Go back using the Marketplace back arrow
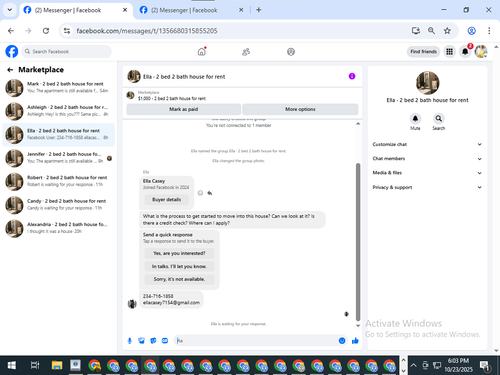This screenshot has width=500, height=375. (10, 70)
